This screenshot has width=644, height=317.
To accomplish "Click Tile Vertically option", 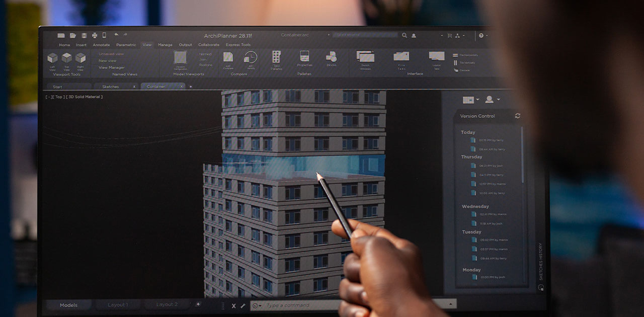I will point(465,63).
